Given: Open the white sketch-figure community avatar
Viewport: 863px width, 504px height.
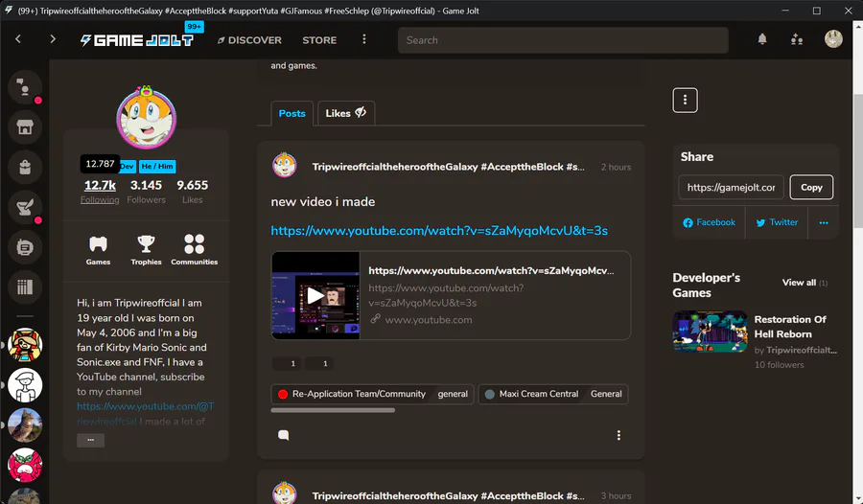Looking at the screenshot, I should click(x=25, y=385).
